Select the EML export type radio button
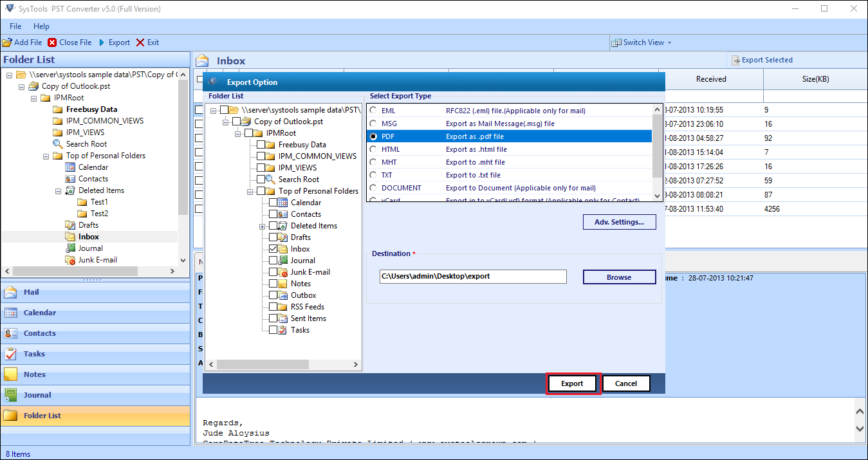868x460 pixels. click(373, 111)
